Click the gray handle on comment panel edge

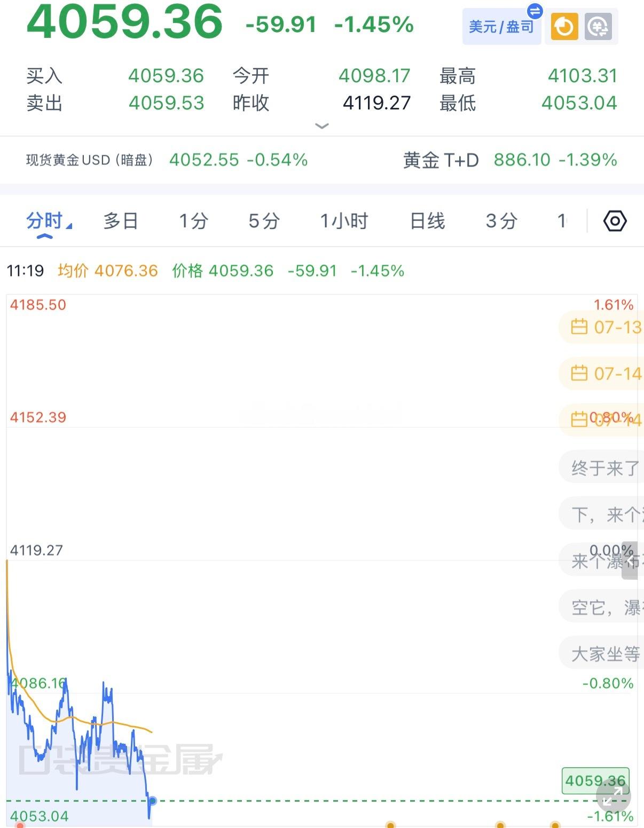click(630, 560)
